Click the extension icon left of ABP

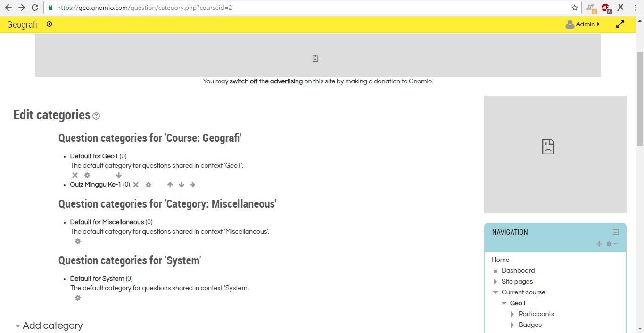(591, 8)
